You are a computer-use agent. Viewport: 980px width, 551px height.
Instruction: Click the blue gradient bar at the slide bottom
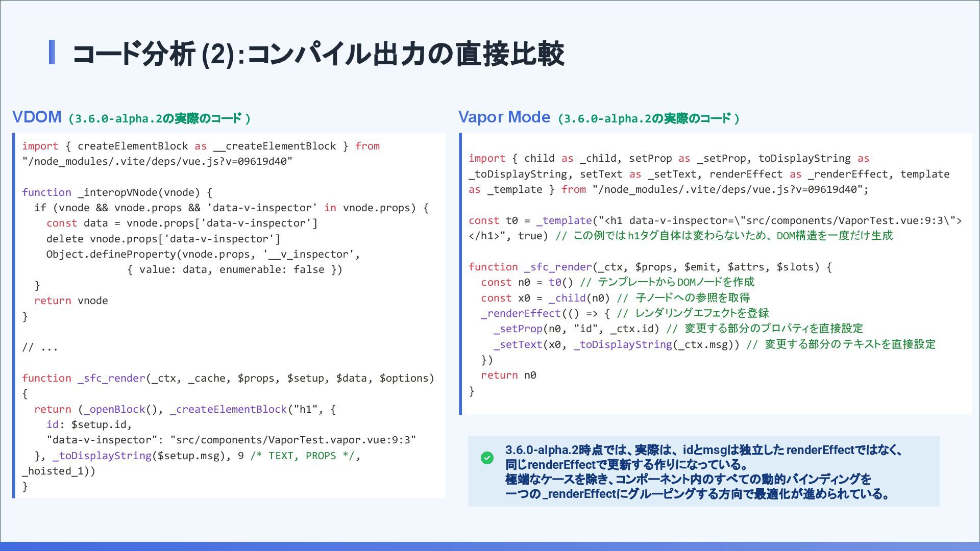click(490, 546)
